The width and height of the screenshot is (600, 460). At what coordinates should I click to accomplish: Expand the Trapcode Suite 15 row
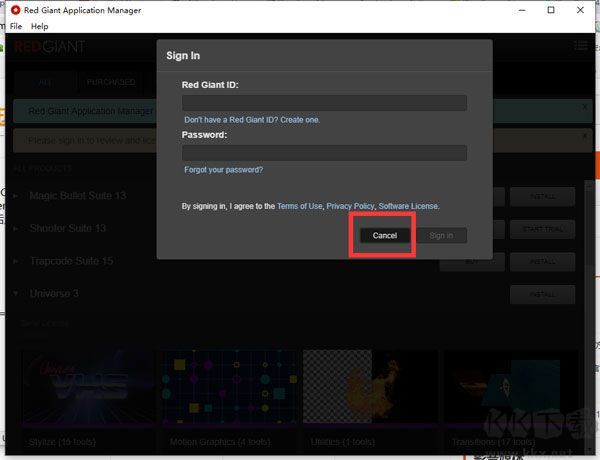tap(15, 261)
